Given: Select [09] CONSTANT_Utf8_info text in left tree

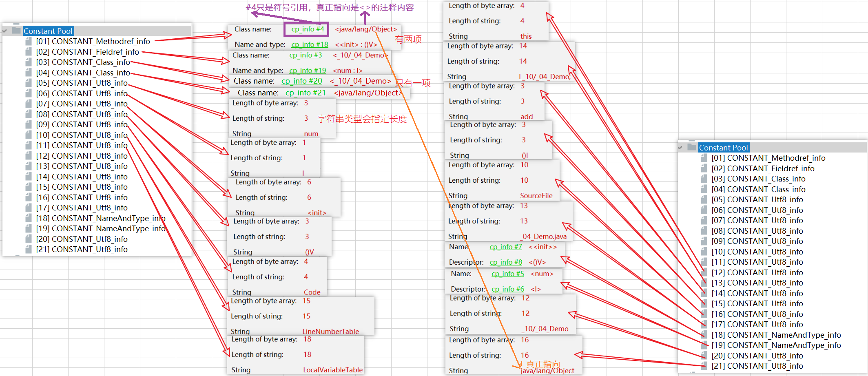Looking at the screenshot, I should coord(82,124).
